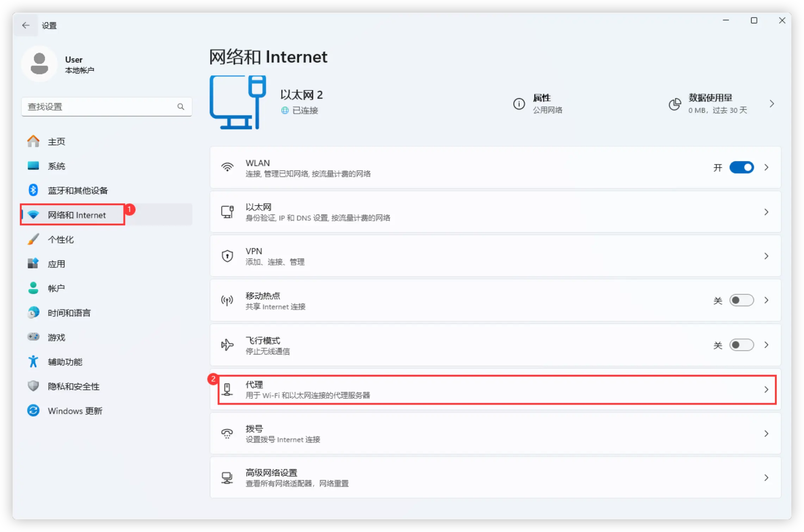Click the large Ethernet monitor icon

(x=238, y=102)
